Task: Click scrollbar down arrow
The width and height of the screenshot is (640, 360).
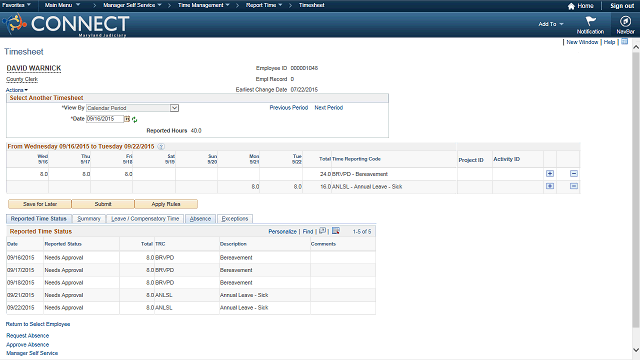Action: click(x=636, y=350)
